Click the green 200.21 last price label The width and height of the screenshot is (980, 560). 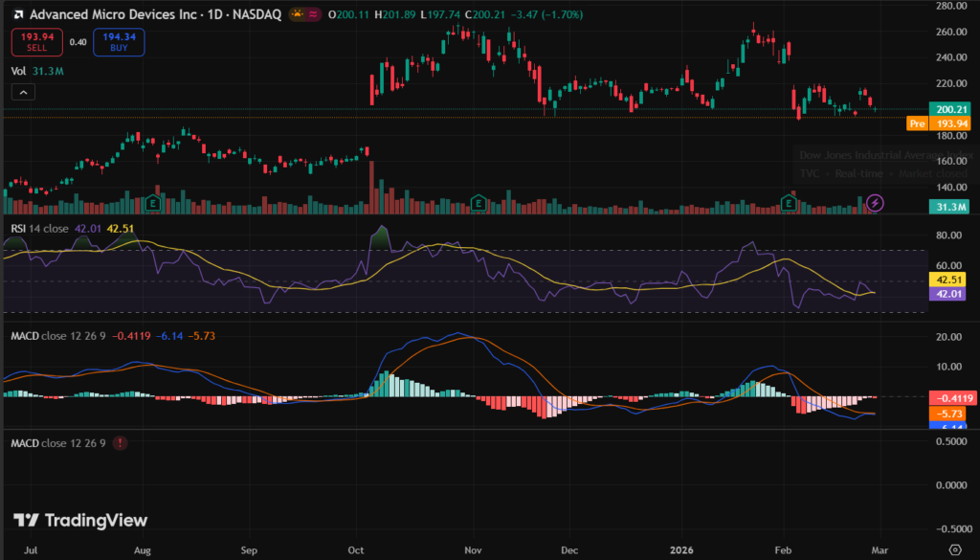(x=949, y=110)
